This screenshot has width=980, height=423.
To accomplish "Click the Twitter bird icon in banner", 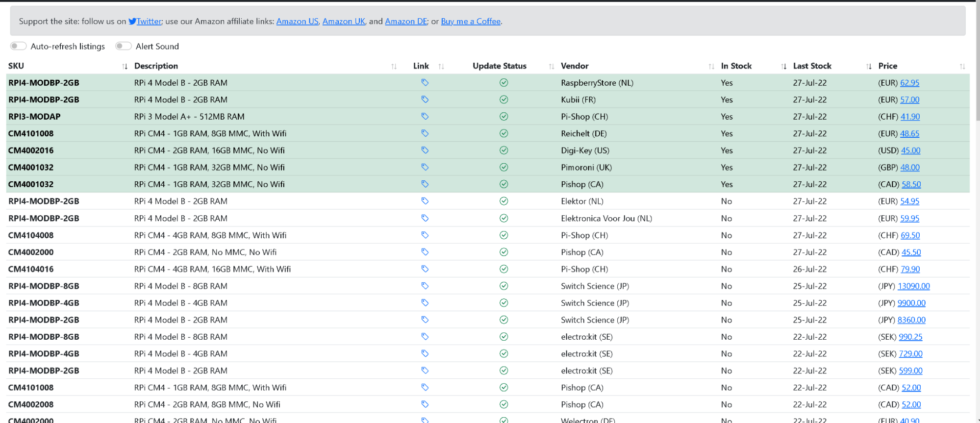I will point(132,22).
